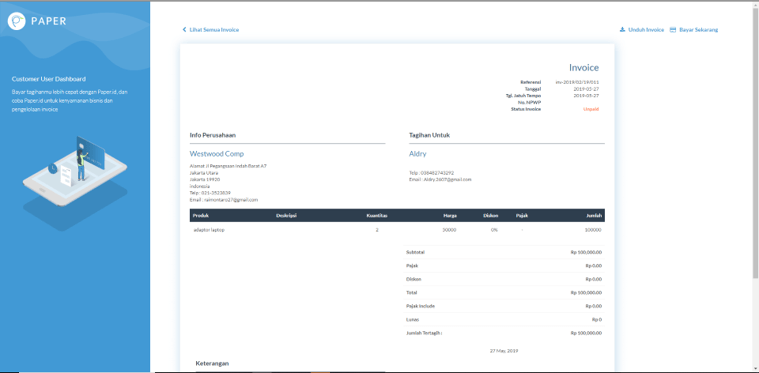Click the Paper logo icon

tap(16, 21)
